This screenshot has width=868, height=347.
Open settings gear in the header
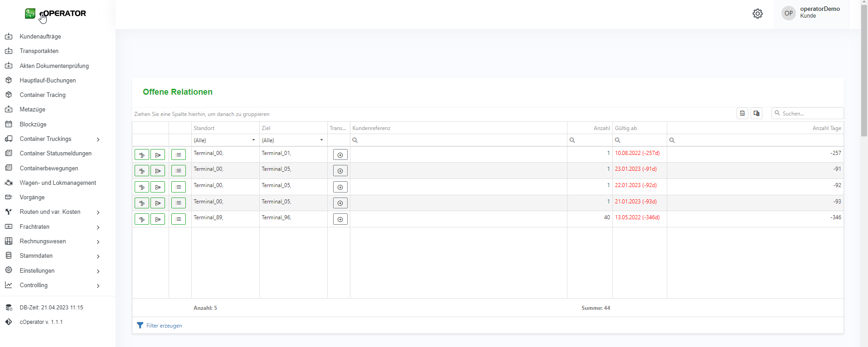[757, 14]
